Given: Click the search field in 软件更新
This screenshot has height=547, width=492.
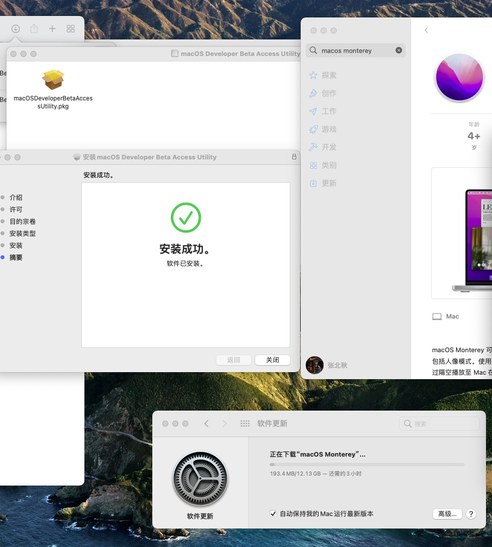Looking at the screenshot, I should (439, 424).
